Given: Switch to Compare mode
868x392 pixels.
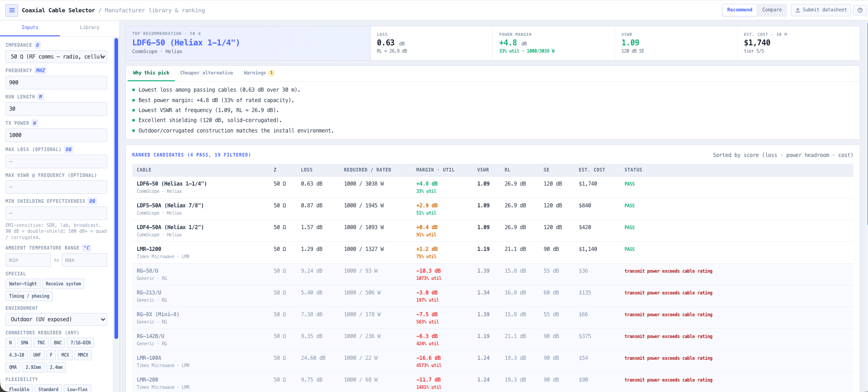Looking at the screenshot, I should 772,10.
